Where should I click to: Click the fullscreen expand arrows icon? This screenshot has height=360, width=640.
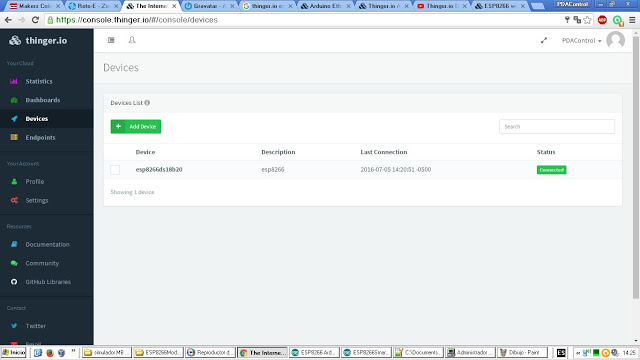coord(544,40)
